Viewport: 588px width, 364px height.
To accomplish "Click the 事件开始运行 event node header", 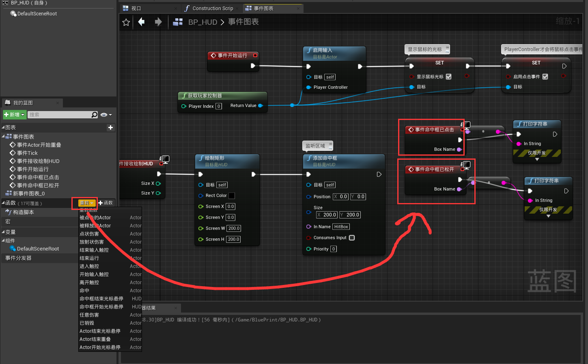I will tap(233, 56).
